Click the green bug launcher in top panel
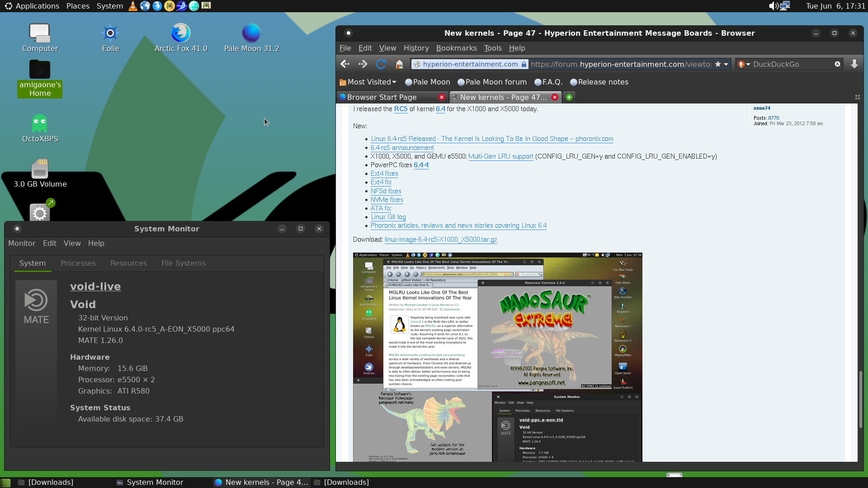The height and width of the screenshot is (488, 868). pos(206,6)
